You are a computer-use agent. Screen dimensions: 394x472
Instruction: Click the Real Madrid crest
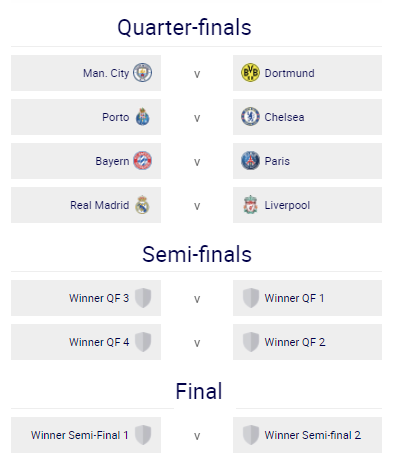tap(142, 205)
